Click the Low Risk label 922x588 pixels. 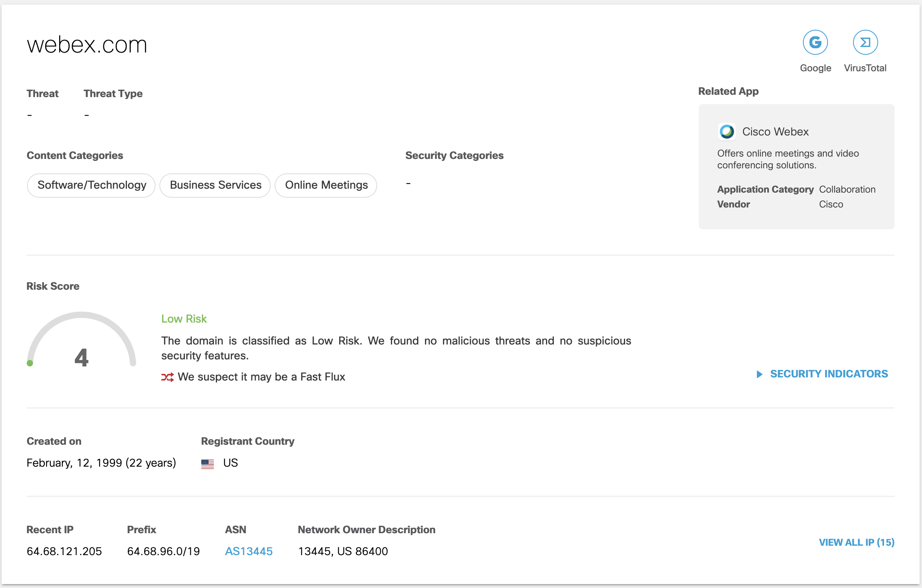coord(184,319)
